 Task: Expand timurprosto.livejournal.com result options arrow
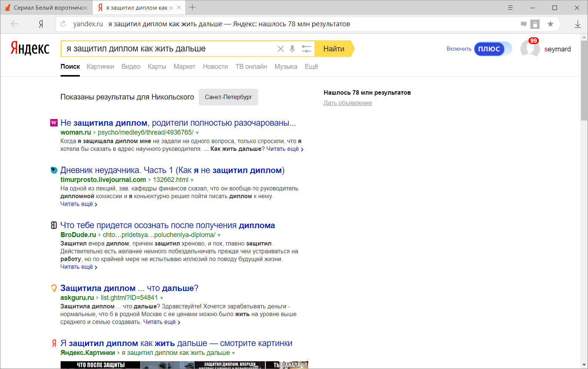click(192, 180)
